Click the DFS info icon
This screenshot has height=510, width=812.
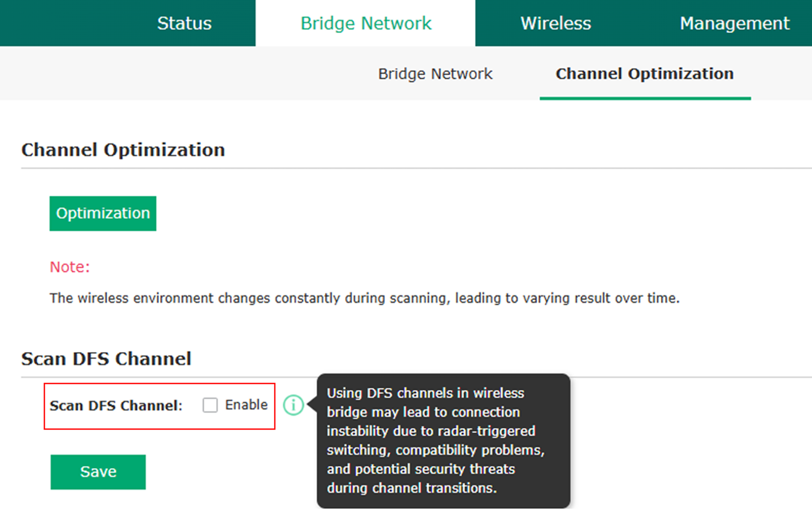293,405
